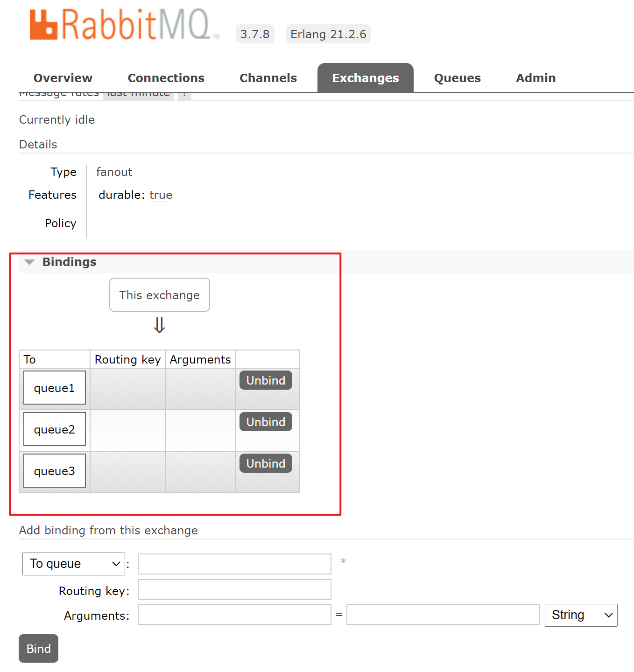Collapse the Bindings section triangle
Screen dimensions: 634x672
[29, 262]
